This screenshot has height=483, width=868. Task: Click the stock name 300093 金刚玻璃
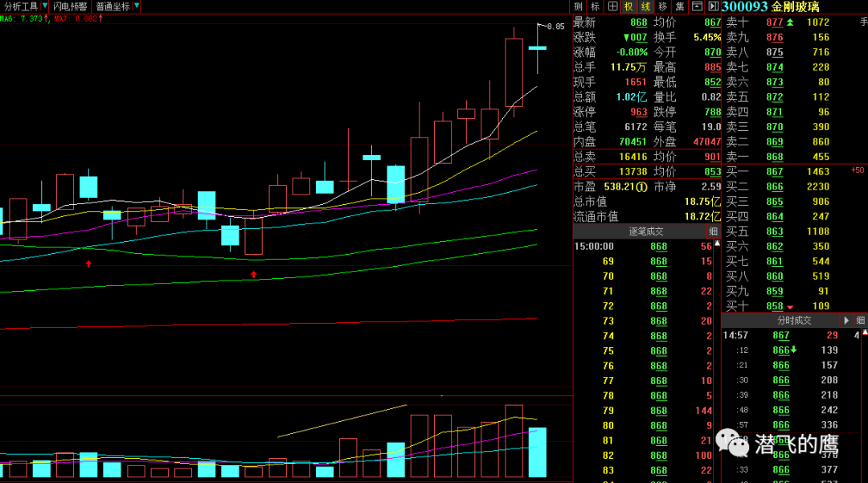click(771, 6)
